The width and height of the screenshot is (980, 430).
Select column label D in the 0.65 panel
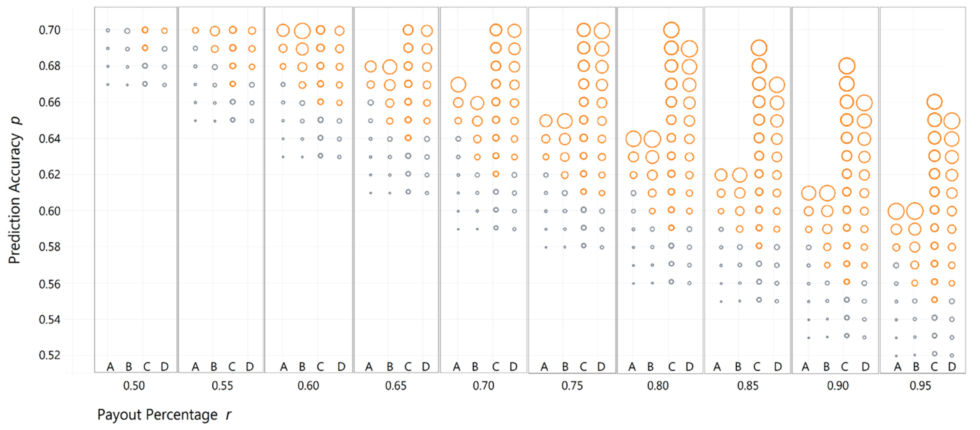[x=426, y=366]
